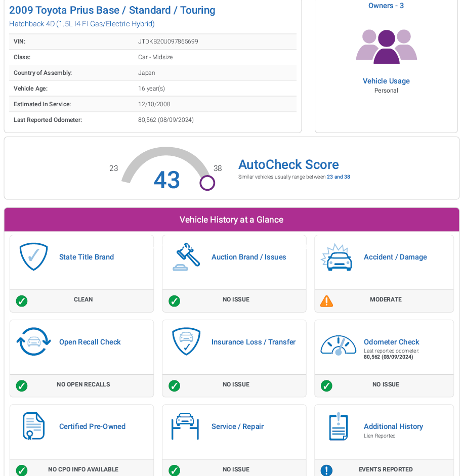461x476 pixels.
Task: Open the Open Recall Check link
Action: pyautogui.click(x=90, y=342)
